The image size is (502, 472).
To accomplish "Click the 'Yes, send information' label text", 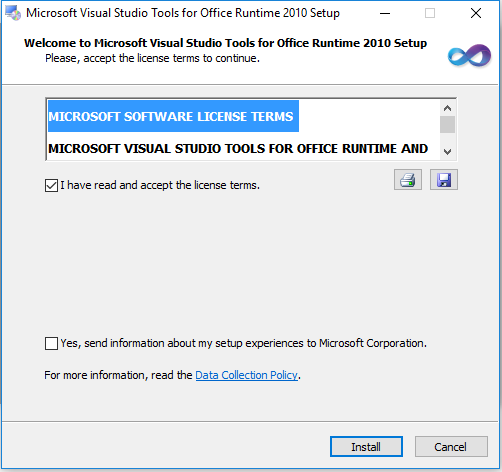I will click(x=243, y=343).
